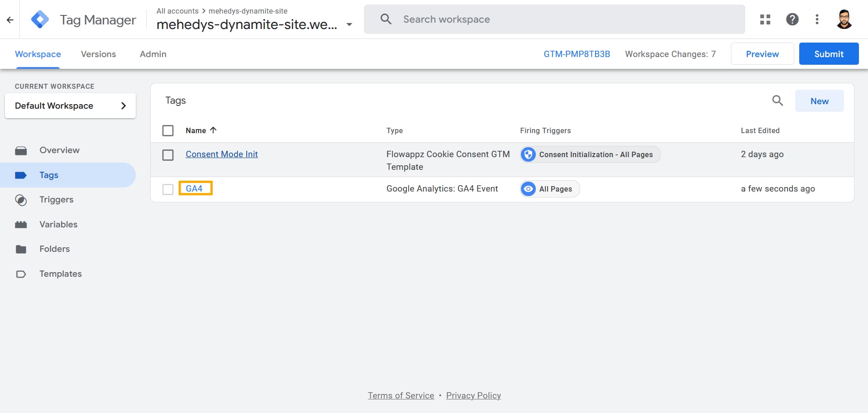Click the sort arrow next to Name
This screenshot has height=413, width=868.
213,130
